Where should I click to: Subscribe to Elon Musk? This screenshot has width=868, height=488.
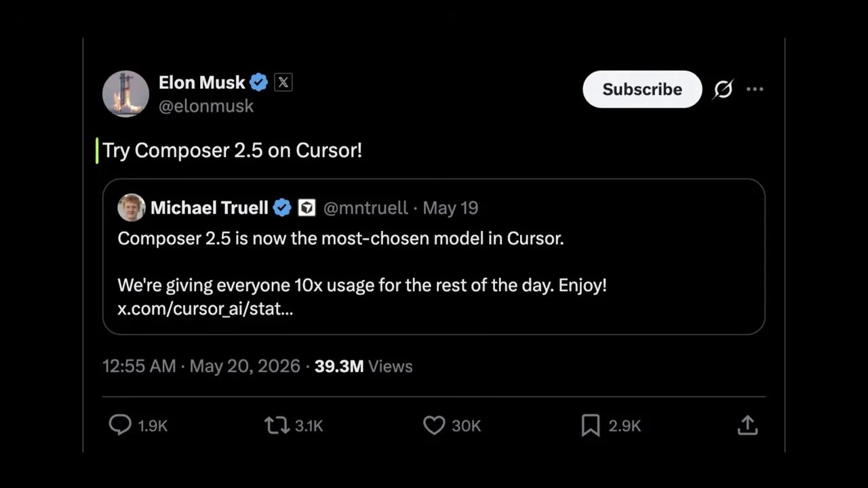[642, 89]
